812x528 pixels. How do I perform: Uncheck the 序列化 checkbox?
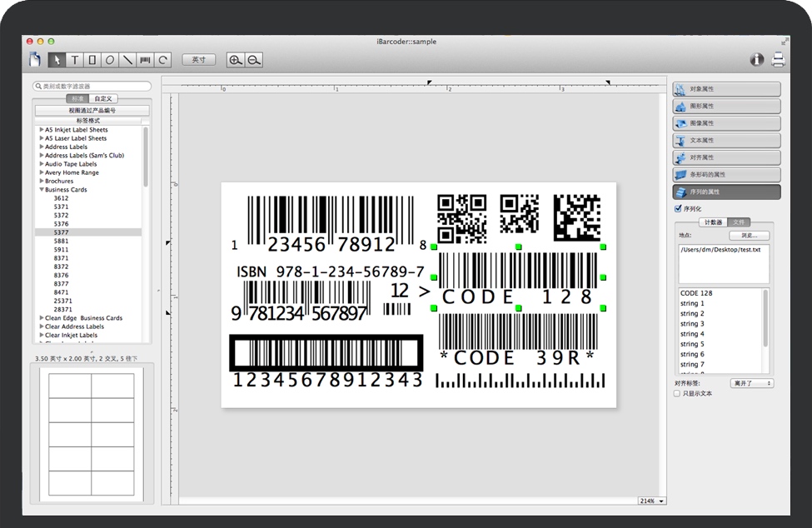click(678, 209)
